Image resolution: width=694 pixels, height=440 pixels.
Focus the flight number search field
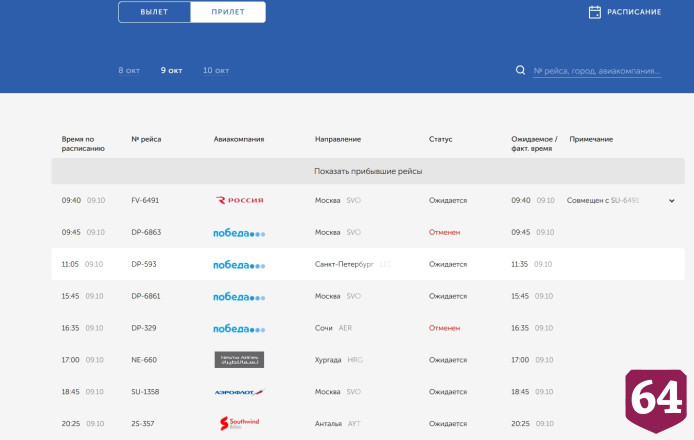(597, 71)
